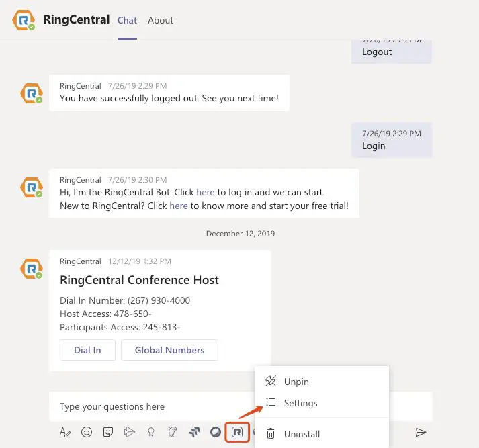Screen dimensions: 479x448
Task: Click the parrot bird app icon
Action: [x=173, y=432]
